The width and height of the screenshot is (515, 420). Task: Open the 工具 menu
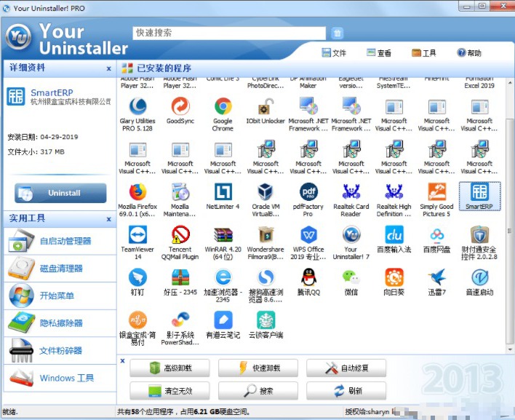(423, 53)
